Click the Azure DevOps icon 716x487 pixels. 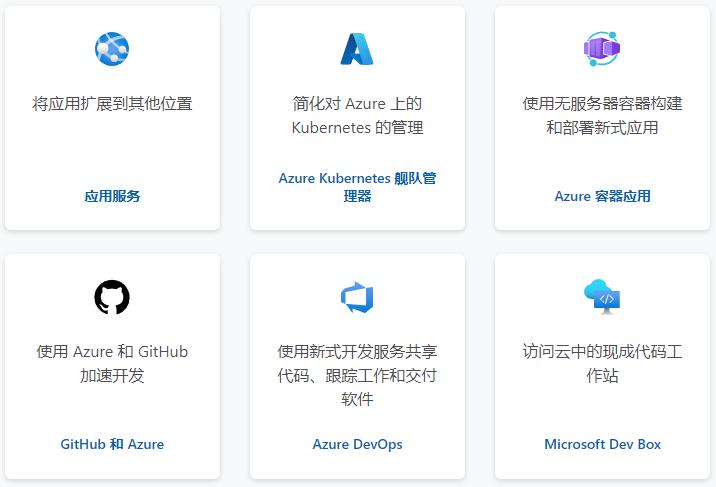pos(357,297)
